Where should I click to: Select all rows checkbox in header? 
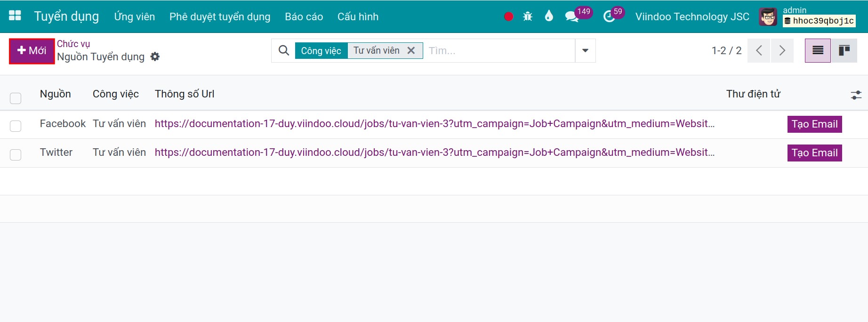[16, 98]
